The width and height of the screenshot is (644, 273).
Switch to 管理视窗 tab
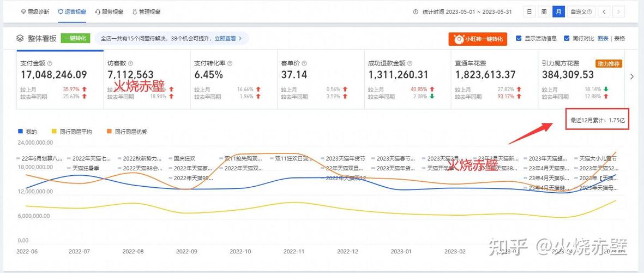click(x=146, y=11)
